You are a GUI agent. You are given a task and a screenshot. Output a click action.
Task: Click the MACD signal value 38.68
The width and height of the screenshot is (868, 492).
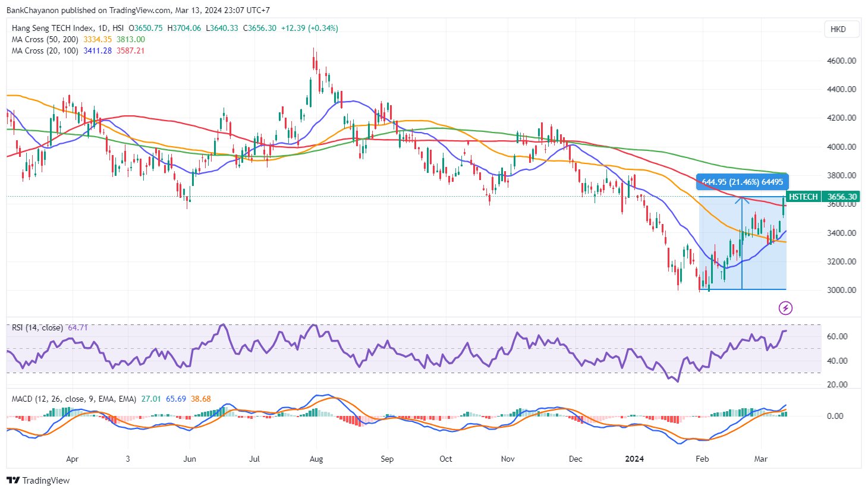click(201, 399)
